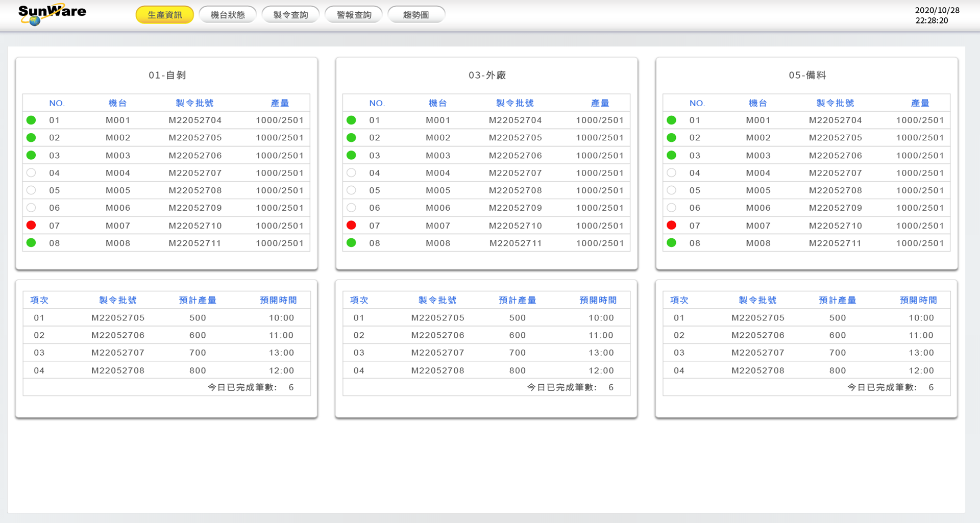The width and height of the screenshot is (980, 523).
Task: Click the green status dot for row 08 in 05-備料
Action: pyautogui.click(x=672, y=243)
